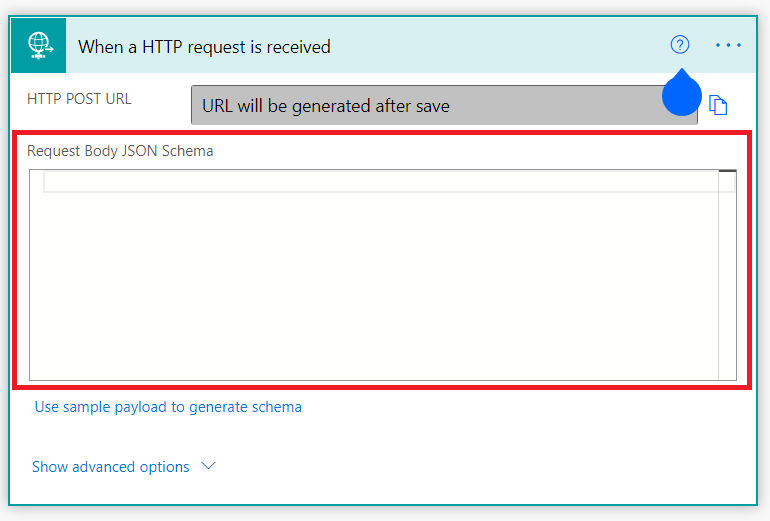
Task: Open help via the question mark icon
Action: pos(680,45)
